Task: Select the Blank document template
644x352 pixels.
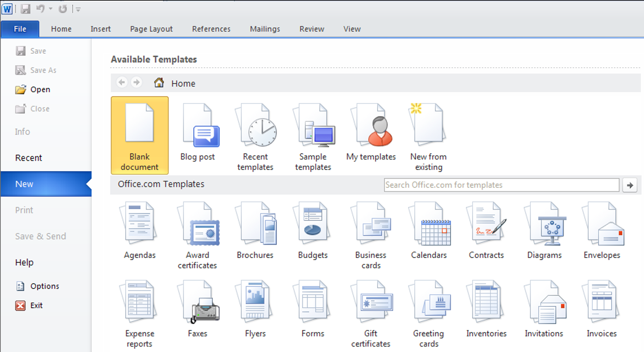Action: 139,135
